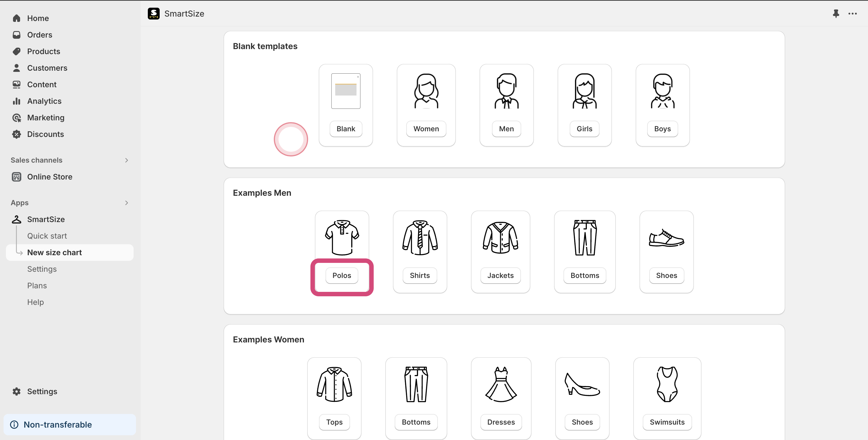This screenshot has width=868, height=440.
Task: Click the Home icon in sidebar
Action: pos(17,18)
